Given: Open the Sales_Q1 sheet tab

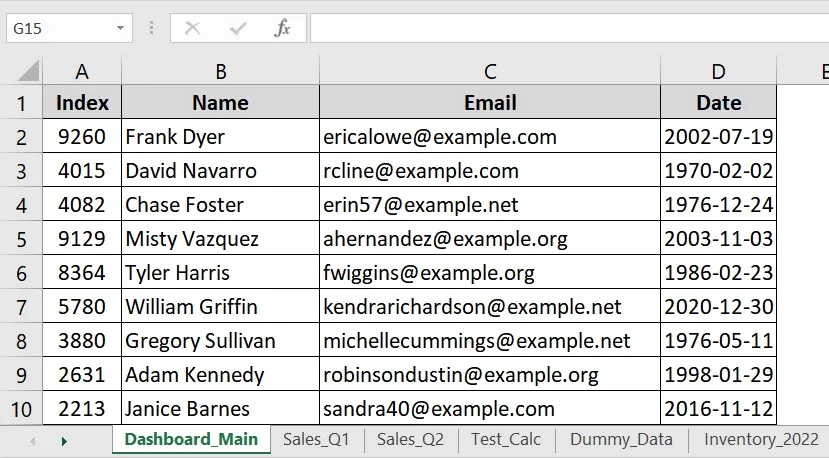Looking at the screenshot, I should (x=316, y=439).
